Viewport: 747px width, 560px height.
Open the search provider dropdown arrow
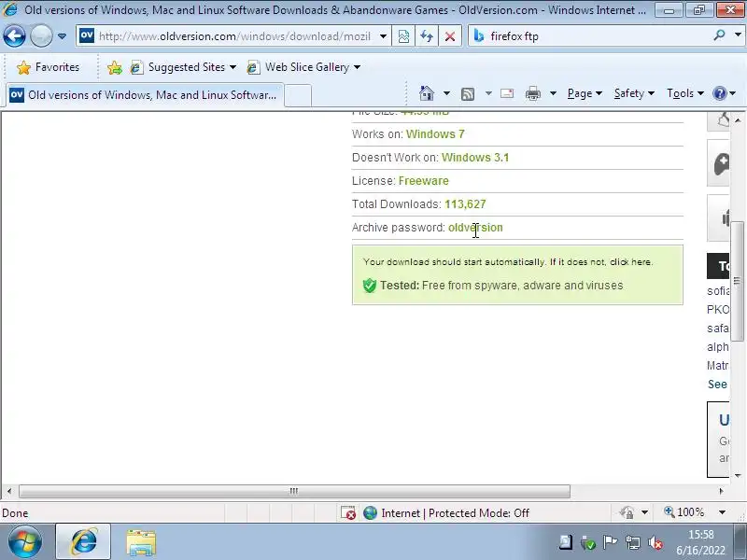coord(738,35)
